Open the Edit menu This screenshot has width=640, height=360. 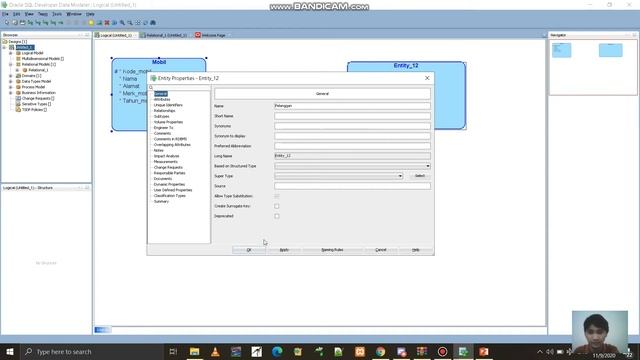[17, 14]
